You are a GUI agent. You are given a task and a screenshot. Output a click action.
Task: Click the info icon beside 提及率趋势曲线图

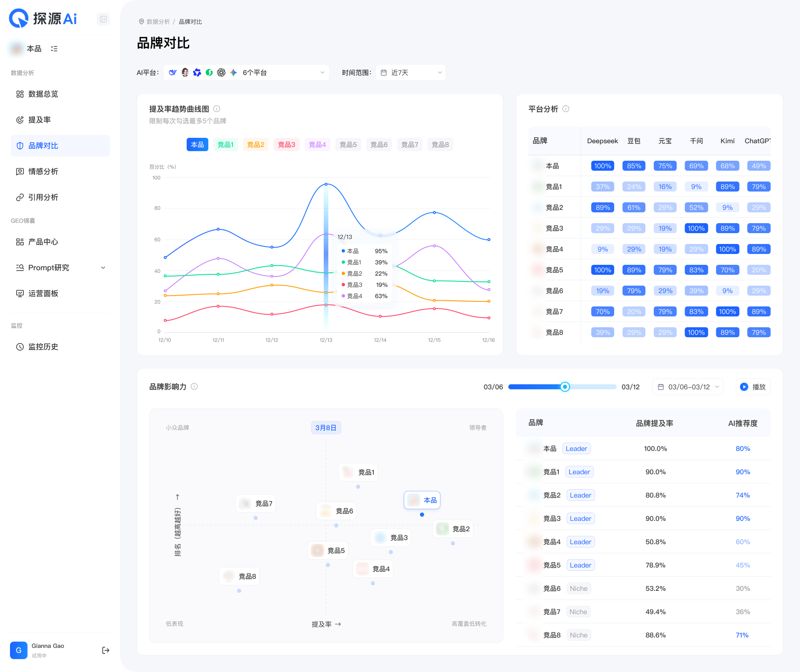(217, 109)
